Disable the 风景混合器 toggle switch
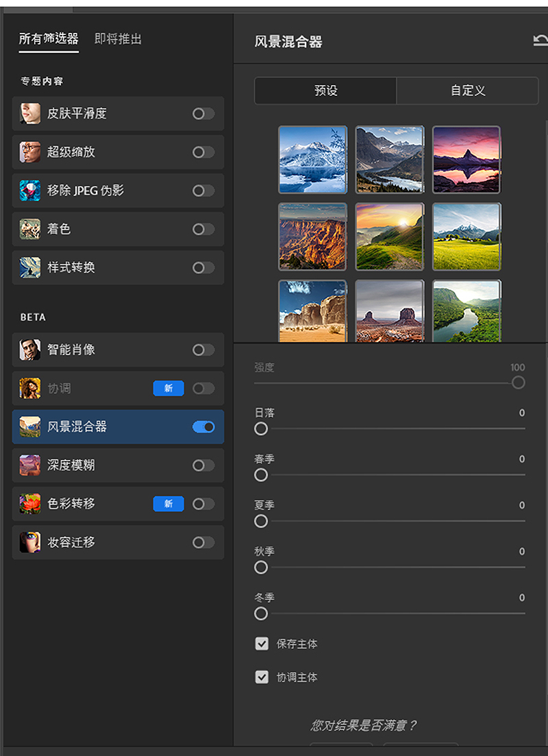 point(203,427)
